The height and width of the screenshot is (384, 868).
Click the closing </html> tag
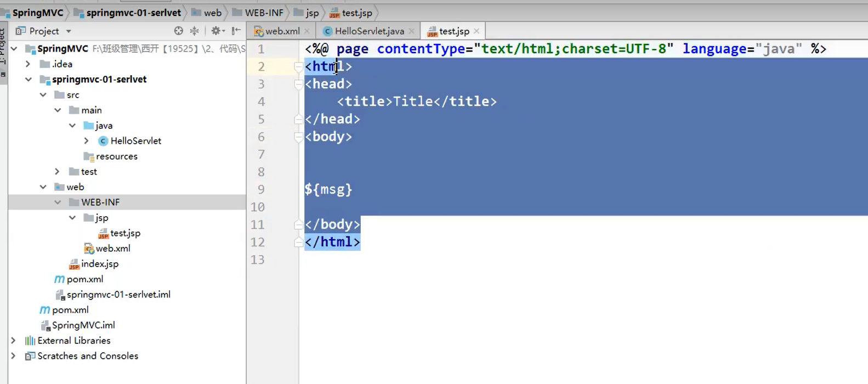[333, 242]
